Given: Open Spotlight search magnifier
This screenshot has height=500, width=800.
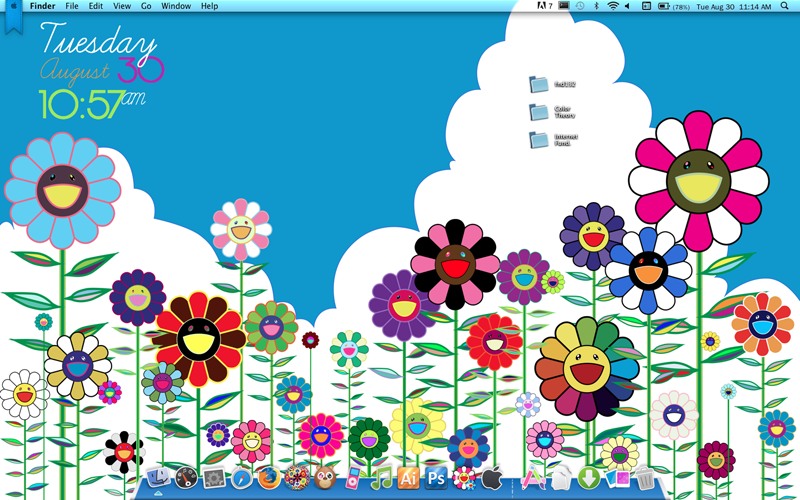Looking at the screenshot, I should (784, 6).
